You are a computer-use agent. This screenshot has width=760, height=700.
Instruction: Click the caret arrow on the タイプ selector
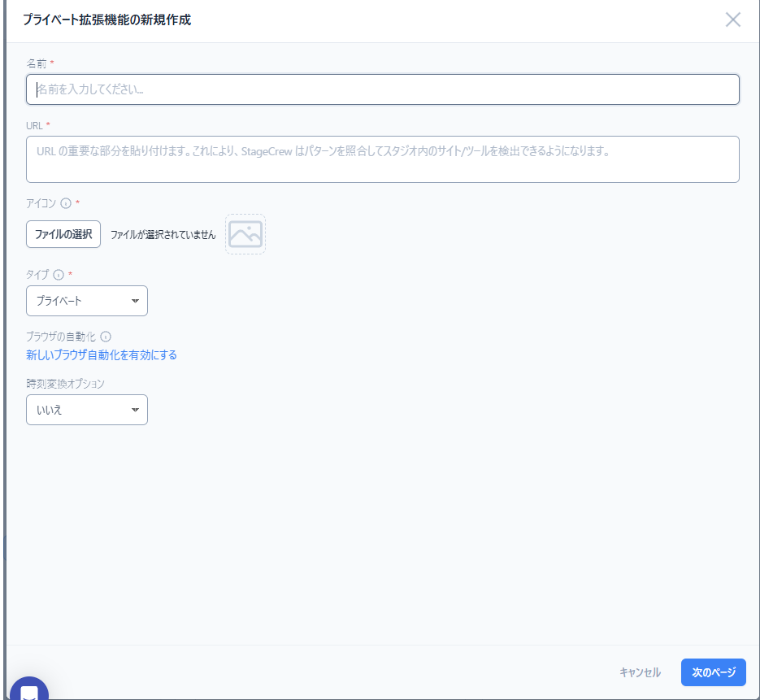point(136,301)
